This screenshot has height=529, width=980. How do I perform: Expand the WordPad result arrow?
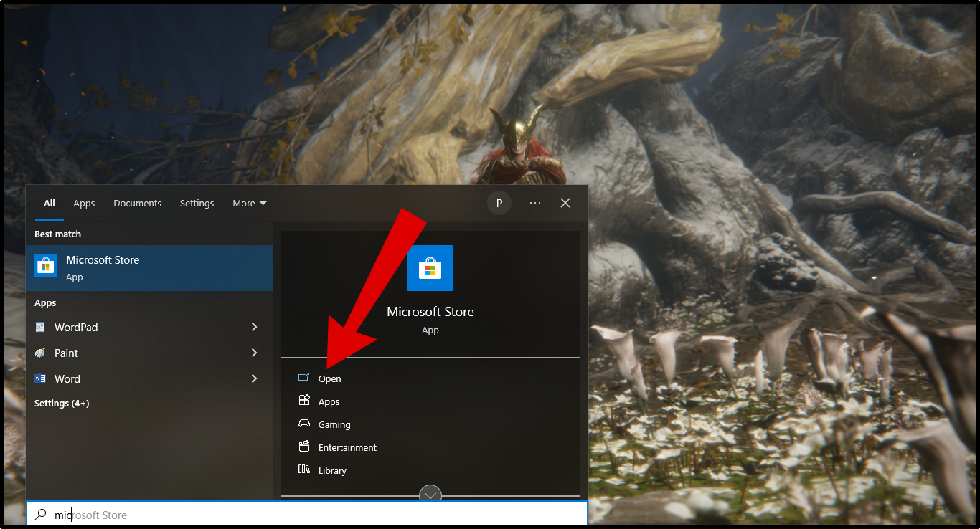click(x=254, y=327)
